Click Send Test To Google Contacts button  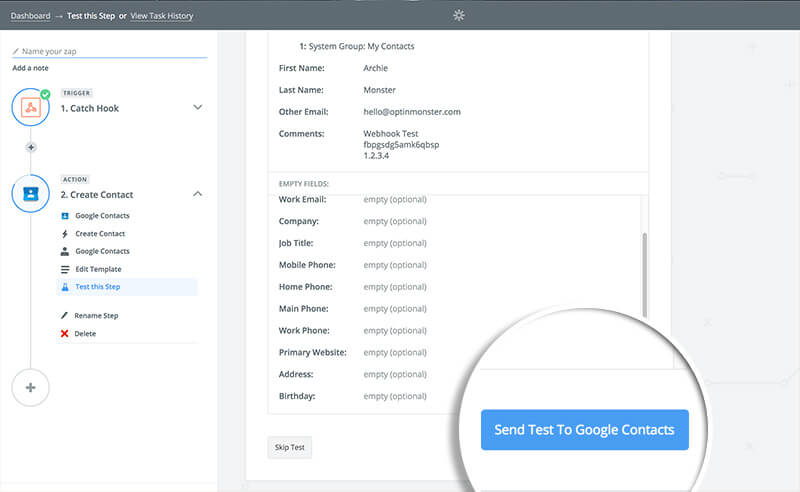(585, 430)
